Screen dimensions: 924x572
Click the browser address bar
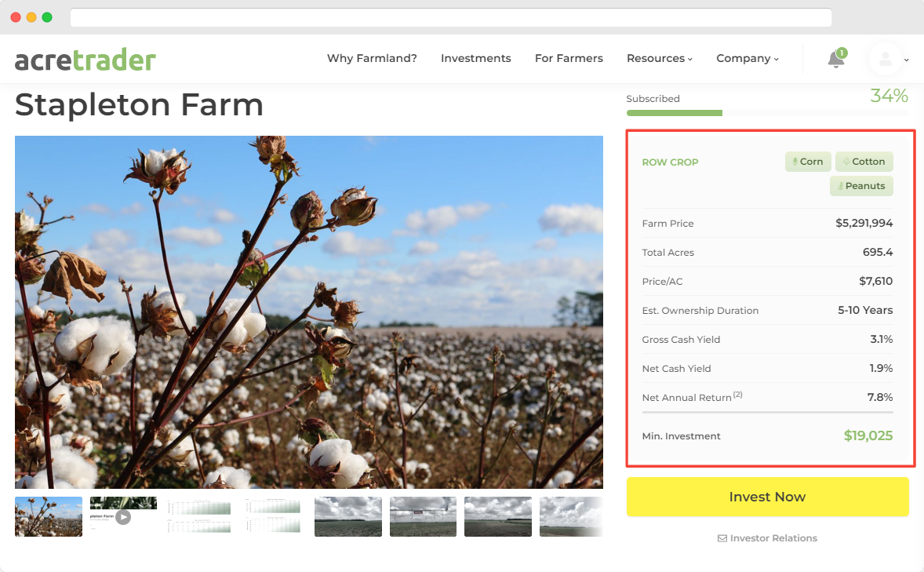tap(451, 17)
